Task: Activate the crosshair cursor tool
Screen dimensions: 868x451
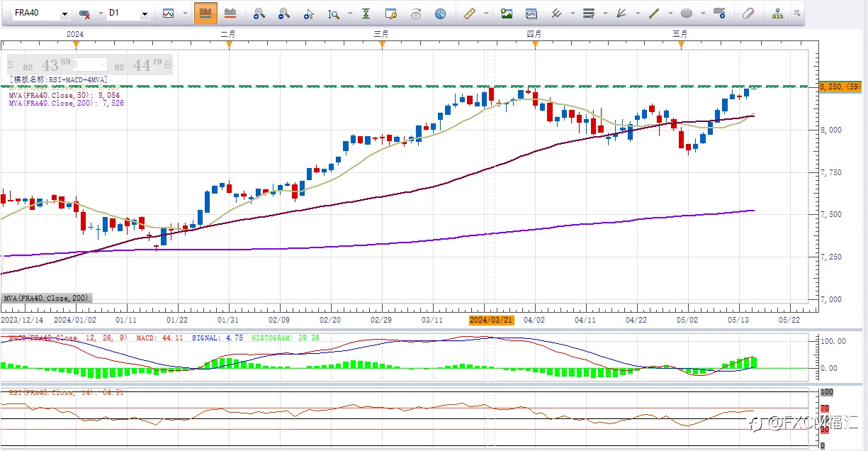Action: pos(308,13)
